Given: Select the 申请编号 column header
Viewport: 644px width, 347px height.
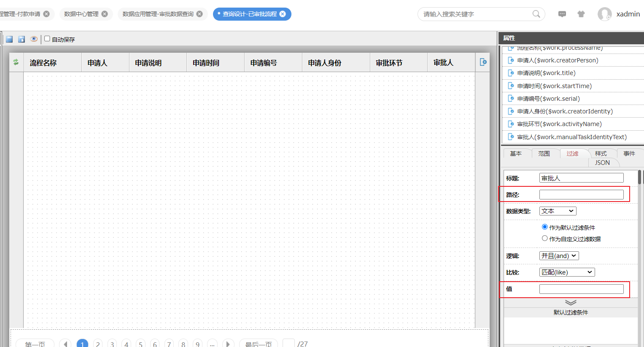Looking at the screenshot, I should coord(273,62).
